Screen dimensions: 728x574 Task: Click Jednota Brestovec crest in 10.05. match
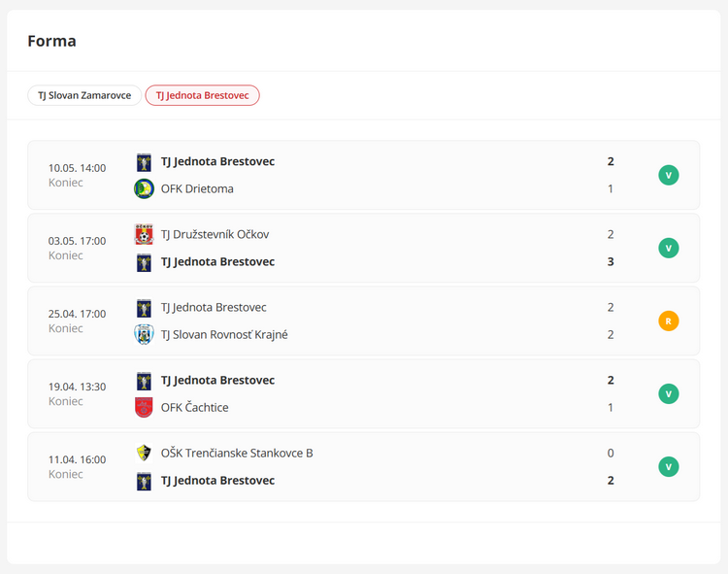(144, 162)
